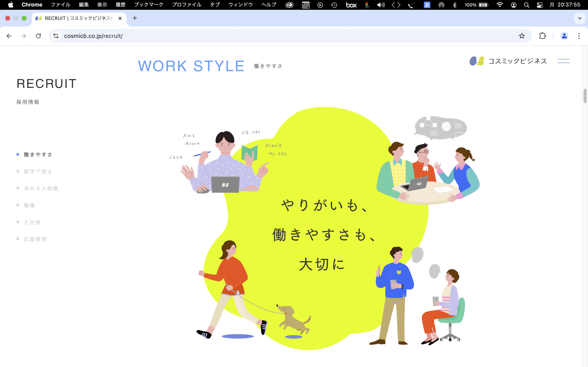
Task: Open the Chrome extensions puzzle icon
Action: pyautogui.click(x=542, y=36)
